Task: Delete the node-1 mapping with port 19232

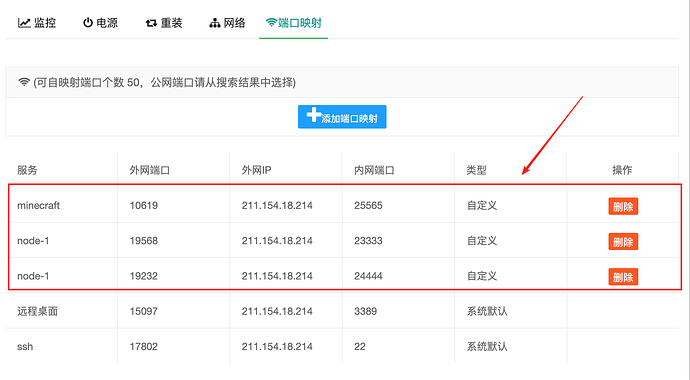Action: [623, 277]
